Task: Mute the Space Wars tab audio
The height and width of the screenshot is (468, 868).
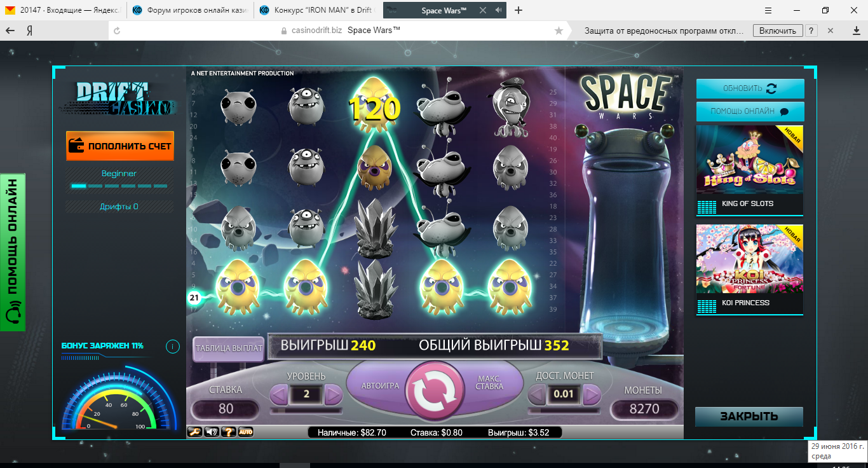Action: pyautogui.click(x=499, y=10)
